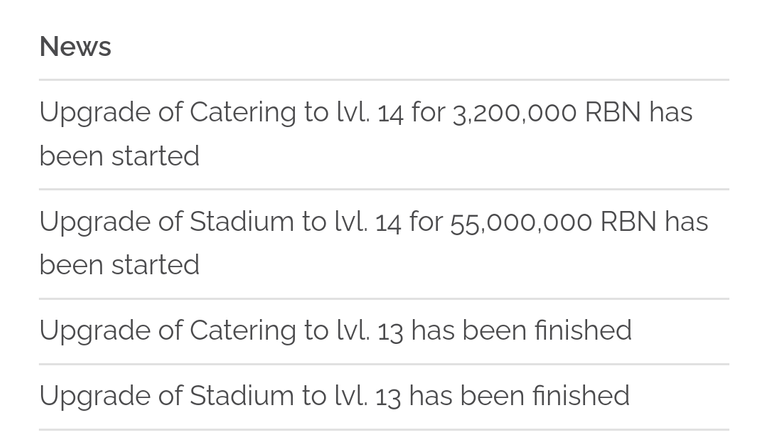Screen dimensions: 768x437
Task: Click 'been started' under the Catering upgrade
Action: (x=120, y=156)
